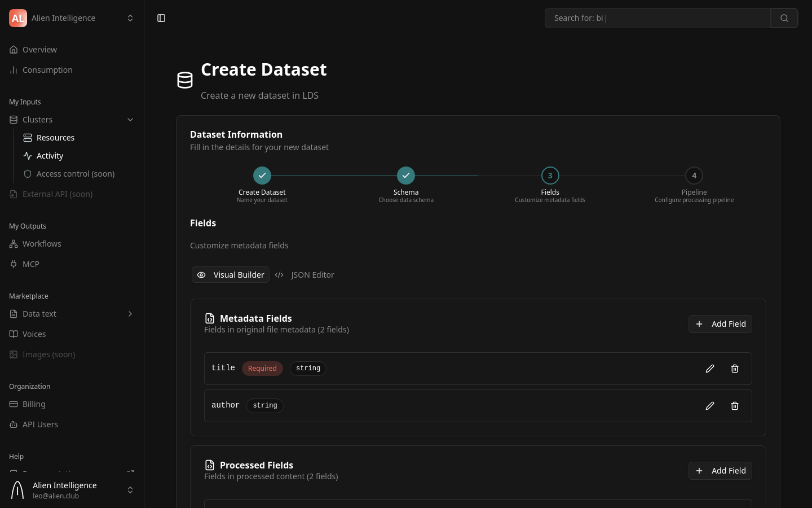The width and height of the screenshot is (812, 508).
Task: Click the search input field
Action: click(x=657, y=18)
